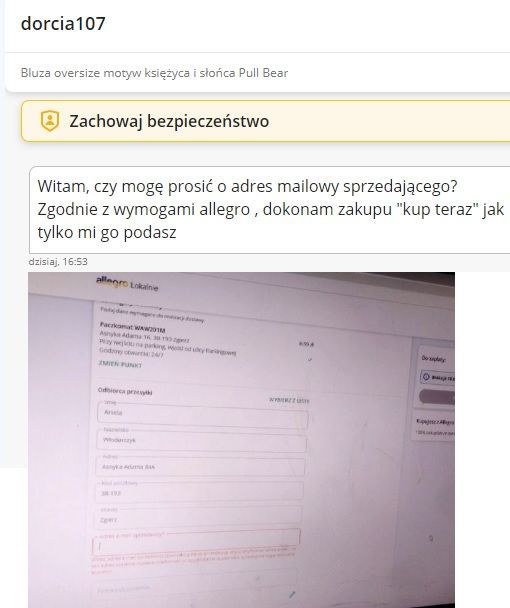Open the listing Bluza oversize motyw księżyca
The width and height of the screenshot is (510, 608).
(154, 73)
